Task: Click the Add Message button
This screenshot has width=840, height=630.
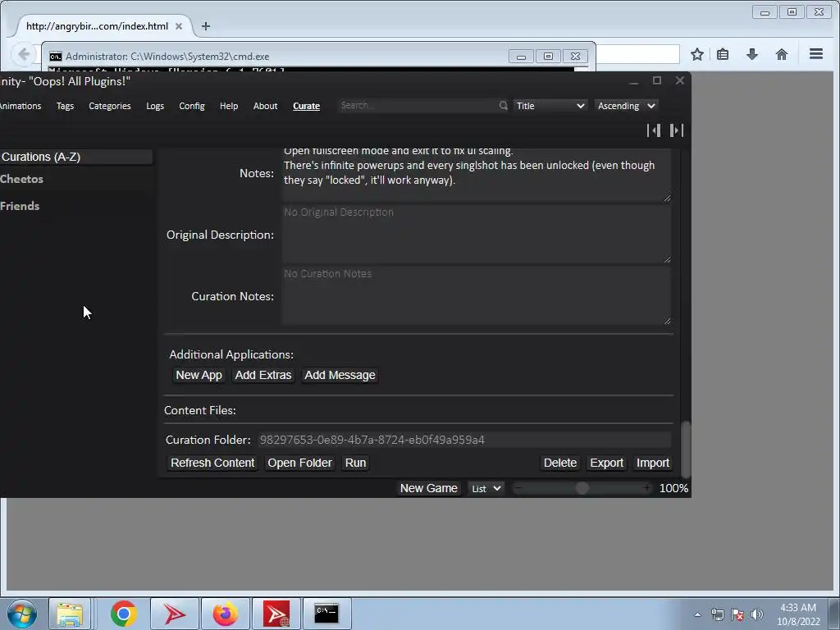Action: [340, 375]
